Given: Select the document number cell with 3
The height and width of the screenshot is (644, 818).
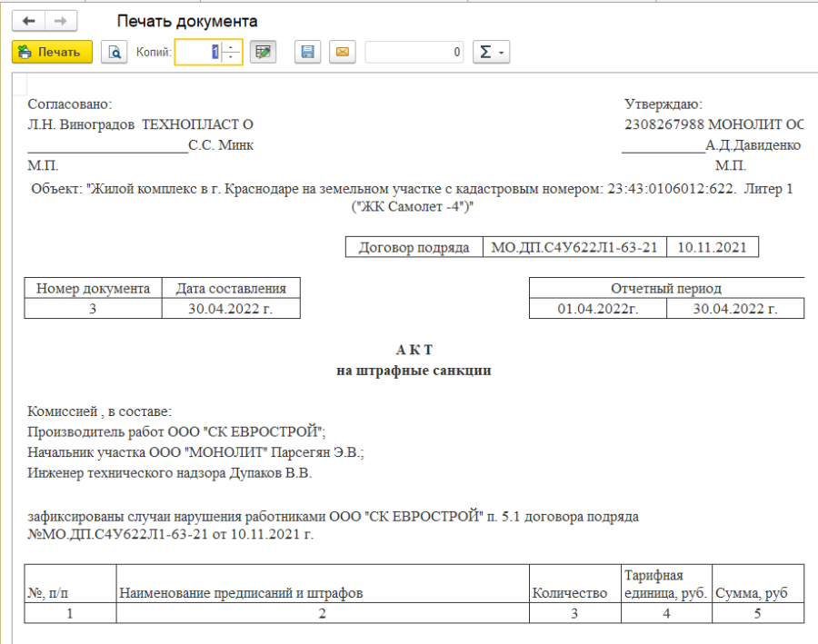Looking at the screenshot, I should pyautogui.click(x=93, y=309).
